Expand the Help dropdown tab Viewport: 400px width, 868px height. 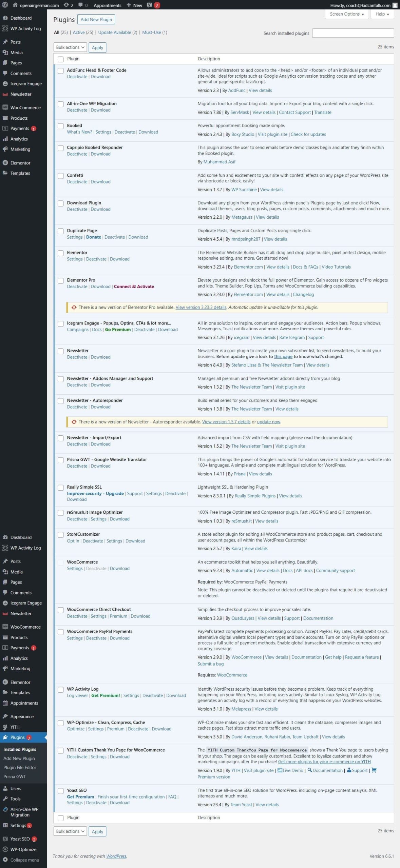click(382, 14)
